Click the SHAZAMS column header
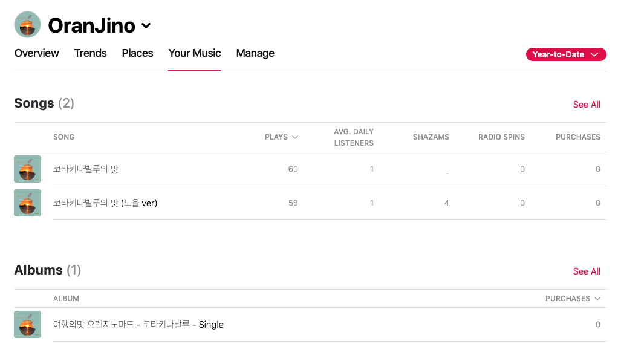 [x=431, y=137]
